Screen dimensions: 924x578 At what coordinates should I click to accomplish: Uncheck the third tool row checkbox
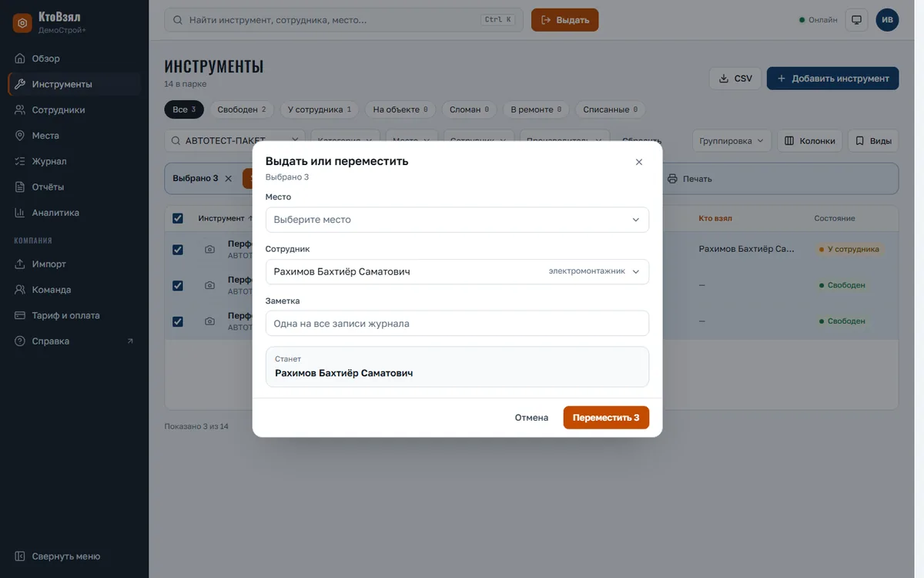pyautogui.click(x=178, y=321)
